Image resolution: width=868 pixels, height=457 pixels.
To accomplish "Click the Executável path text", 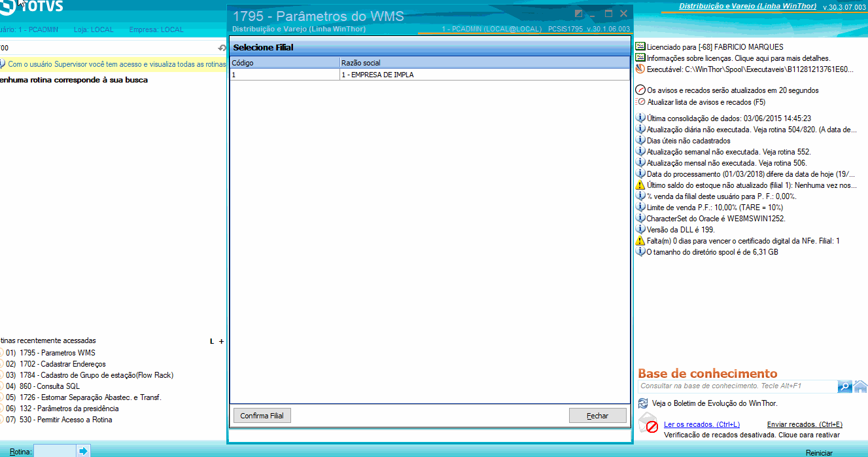I will tap(750, 69).
